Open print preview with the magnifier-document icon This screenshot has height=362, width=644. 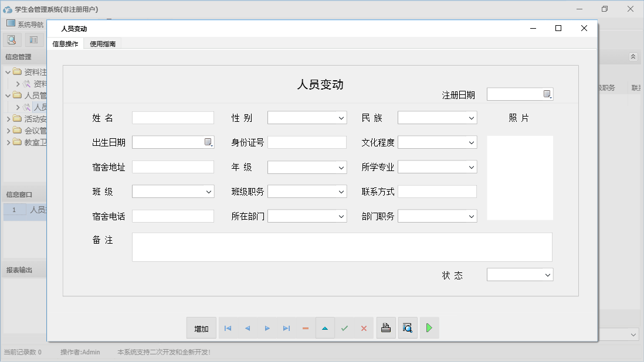pyautogui.click(x=408, y=328)
